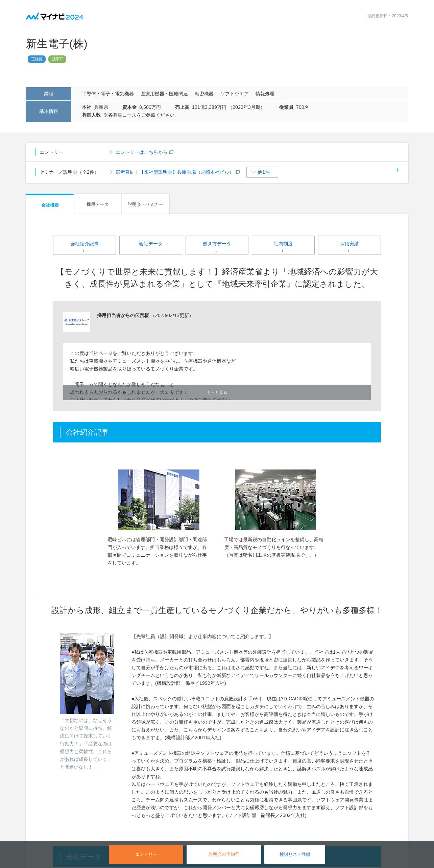The image size is (434, 868).
Task: Click the 基本情報 label cell
Action: pos(48,111)
